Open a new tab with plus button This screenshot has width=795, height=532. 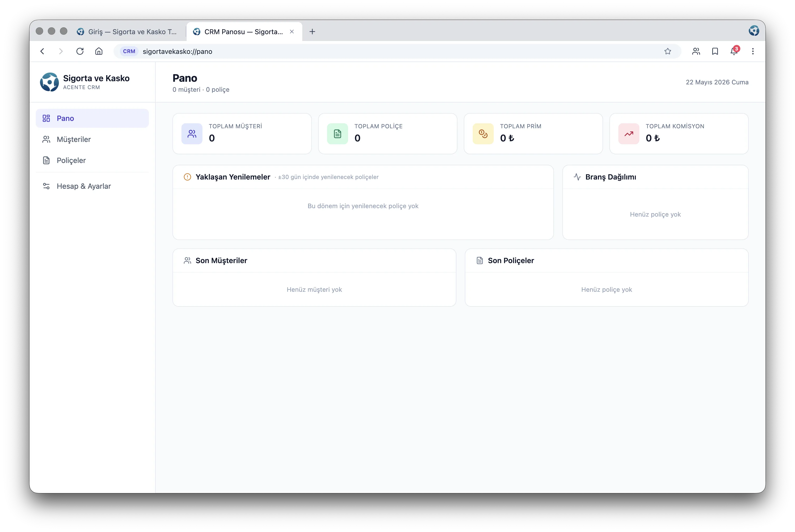(x=312, y=32)
